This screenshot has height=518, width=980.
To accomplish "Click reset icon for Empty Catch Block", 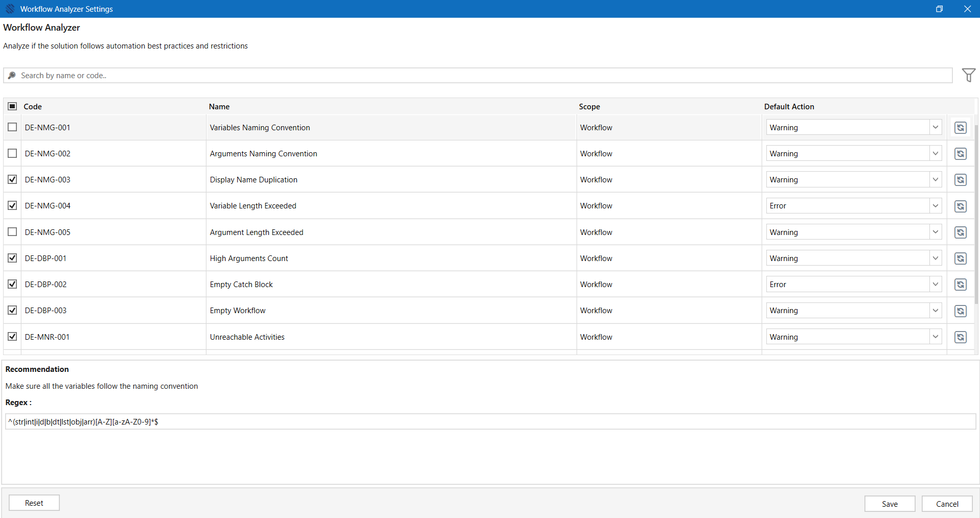I will pyautogui.click(x=961, y=285).
